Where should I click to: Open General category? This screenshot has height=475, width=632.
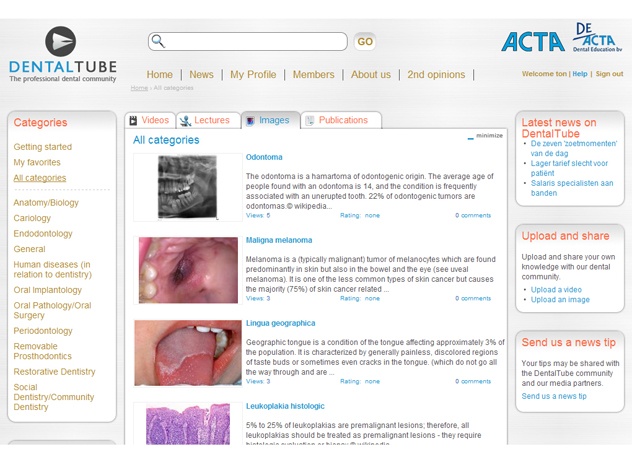[29, 249]
